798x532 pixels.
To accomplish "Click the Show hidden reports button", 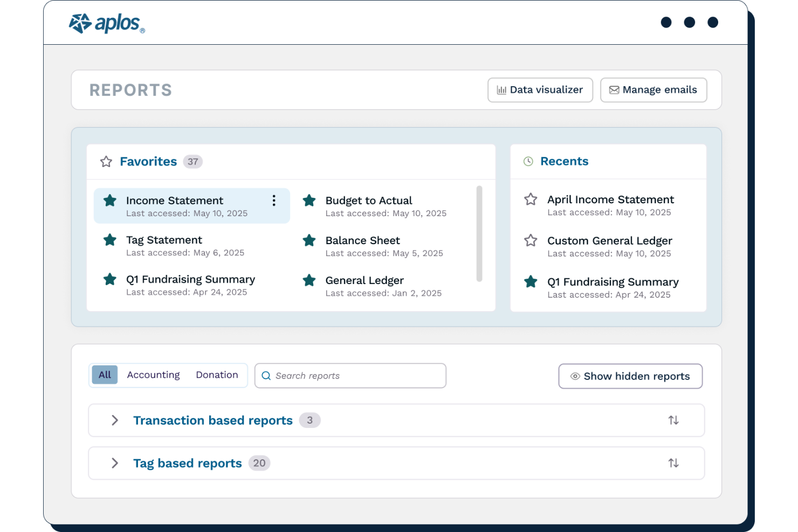I will pos(630,376).
